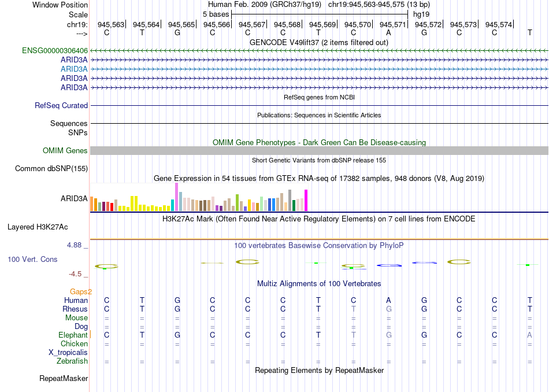Screen dimensions: 549x392
Task: Select the Dog species label
Action: point(81,327)
